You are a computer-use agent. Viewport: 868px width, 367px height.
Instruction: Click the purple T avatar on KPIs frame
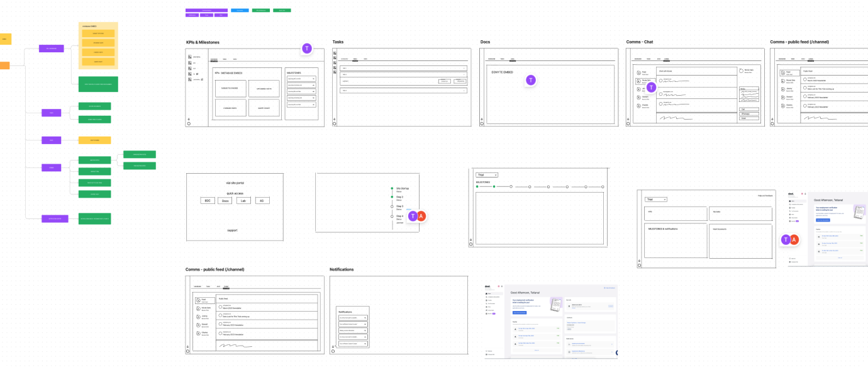306,48
